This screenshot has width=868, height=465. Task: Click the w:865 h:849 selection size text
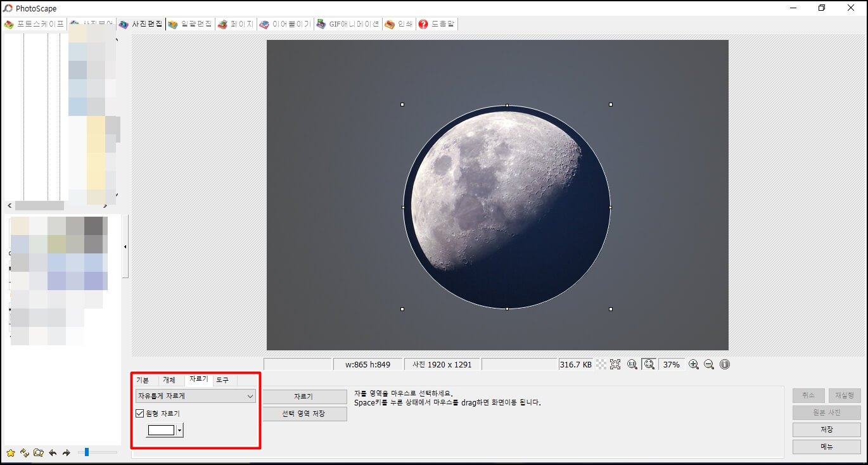(x=368, y=364)
